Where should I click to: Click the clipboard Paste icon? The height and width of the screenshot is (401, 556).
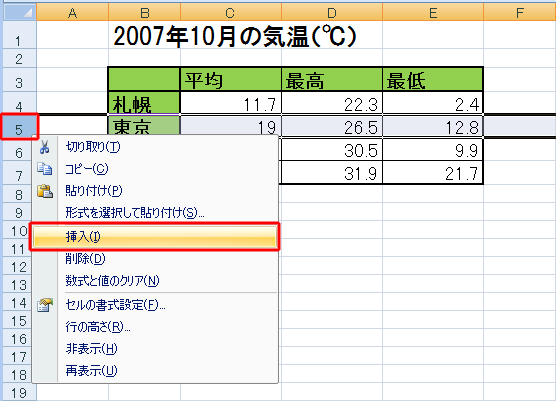pos(45,191)
